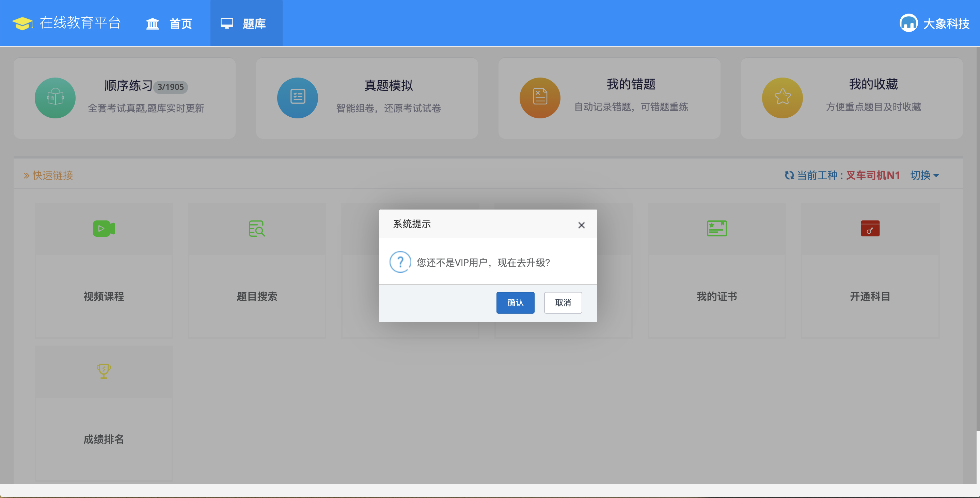The width and height of the screenshot is (980, 498).
Task: Click the 在线教育平台 logo
Action: (x=67, y=23)
